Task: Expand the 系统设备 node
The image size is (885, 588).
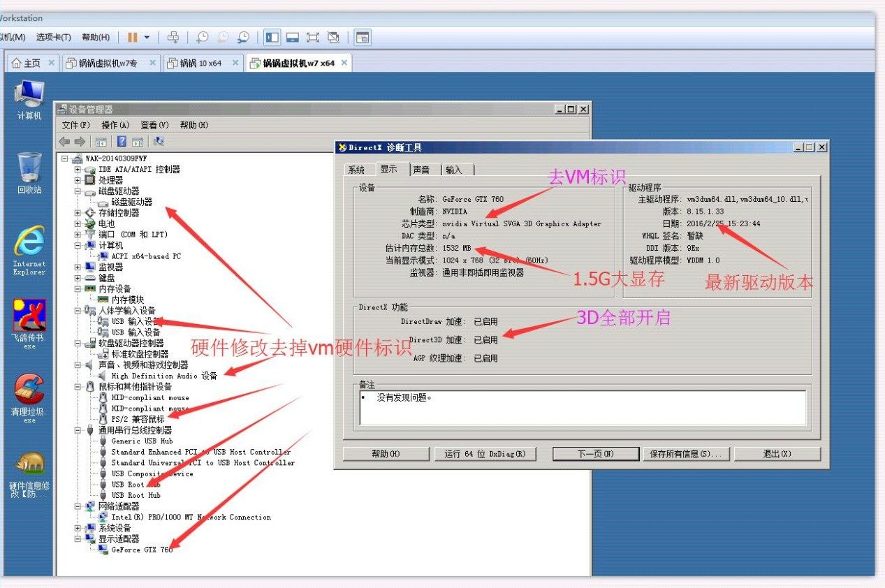Action: click(78, 528)
